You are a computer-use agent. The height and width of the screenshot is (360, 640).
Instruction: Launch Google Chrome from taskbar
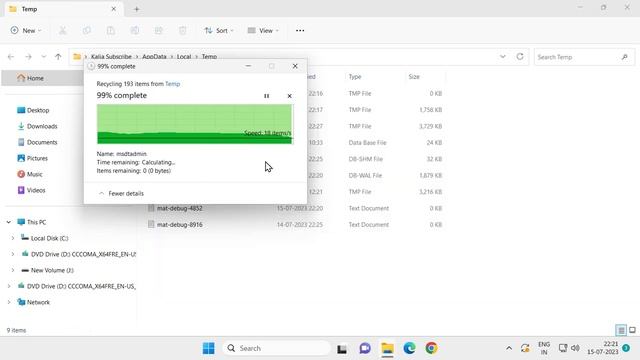[431, 348]
